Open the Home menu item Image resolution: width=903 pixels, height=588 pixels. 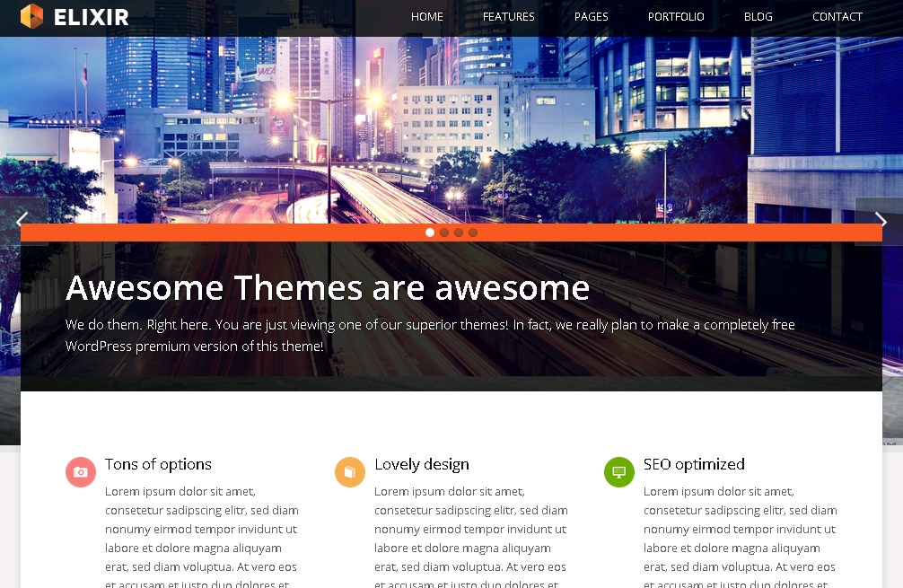427,17
